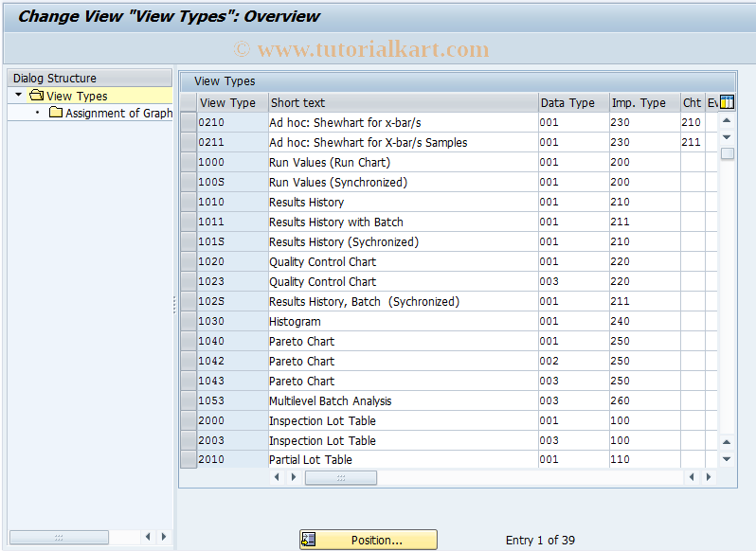Click 'Results History with Batch' cell
The width and height of the screenshot is (756, 551).
pos(403,222)
